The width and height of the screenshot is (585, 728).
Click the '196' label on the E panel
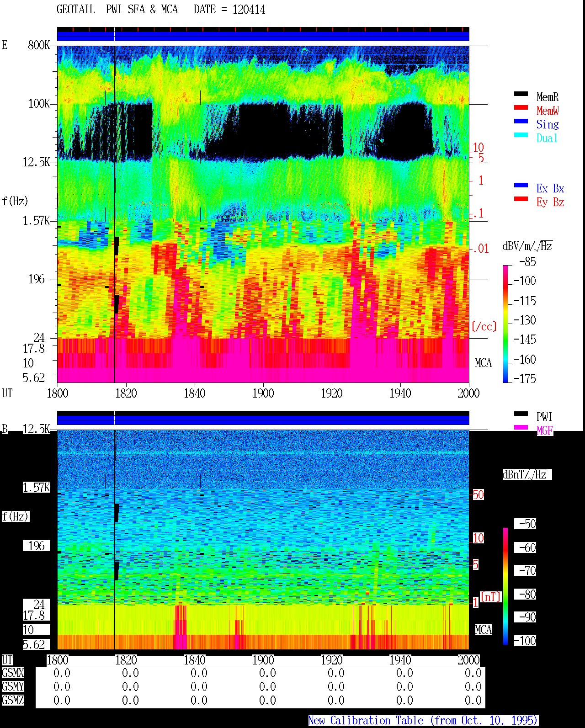click(x=37, y=279)
